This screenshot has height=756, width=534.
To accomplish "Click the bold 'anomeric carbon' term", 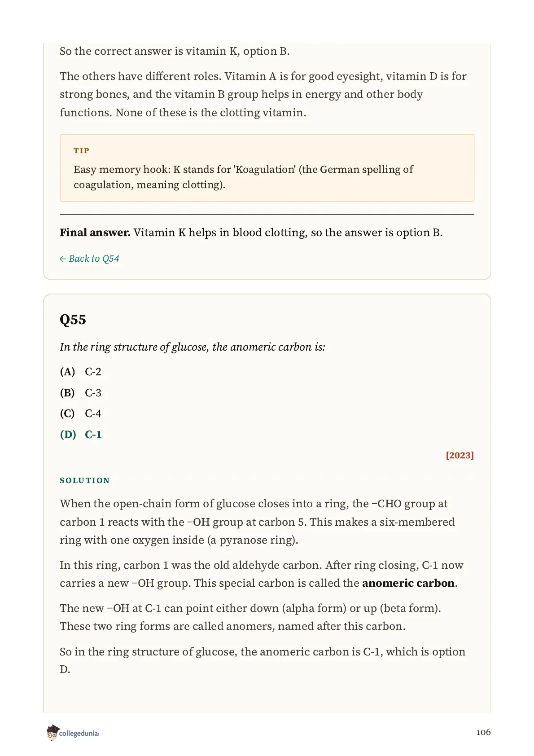I will pos(408,583).
